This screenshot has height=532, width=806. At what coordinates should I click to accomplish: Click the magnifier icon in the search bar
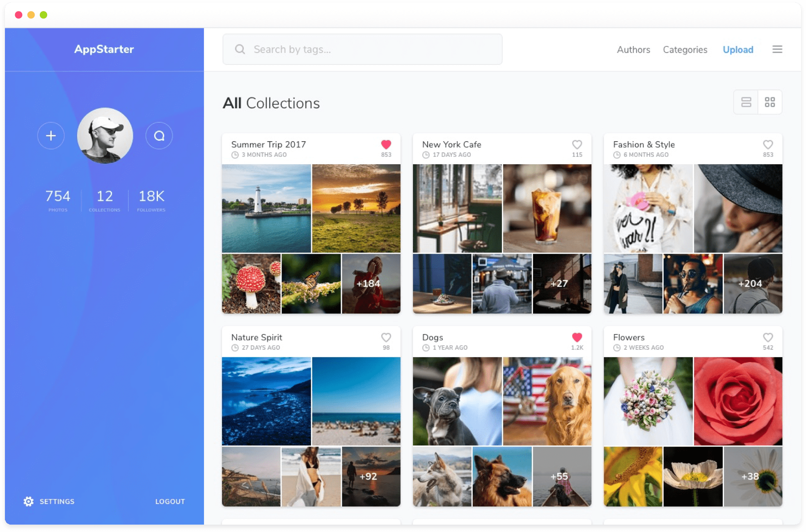(240, 49)
